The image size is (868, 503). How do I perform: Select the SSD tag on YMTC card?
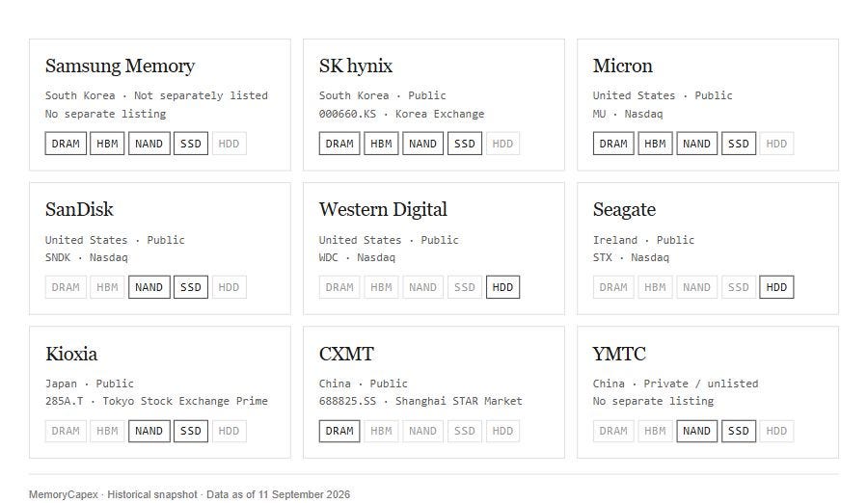point(739,431)
